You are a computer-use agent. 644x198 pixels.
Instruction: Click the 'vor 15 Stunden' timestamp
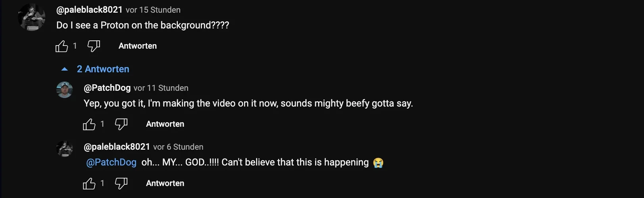(153, 10)
